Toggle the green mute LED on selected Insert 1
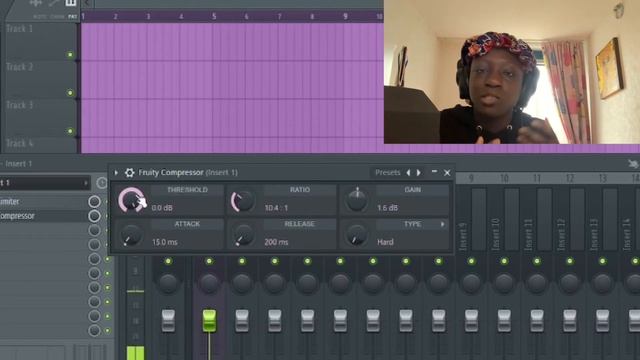Viewport: 640px width, 360px height. [x=209, y=261]
